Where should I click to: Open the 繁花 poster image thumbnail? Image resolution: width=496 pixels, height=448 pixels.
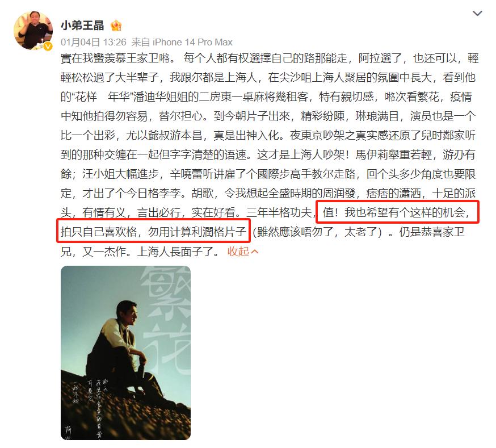tap(125, 353)
